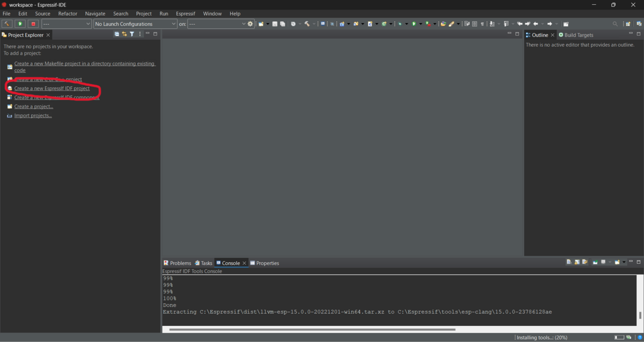Open Project Explorer view menu dots
Image resolution: width=644 pixels, height=342 pixels.
click(140, 34)
